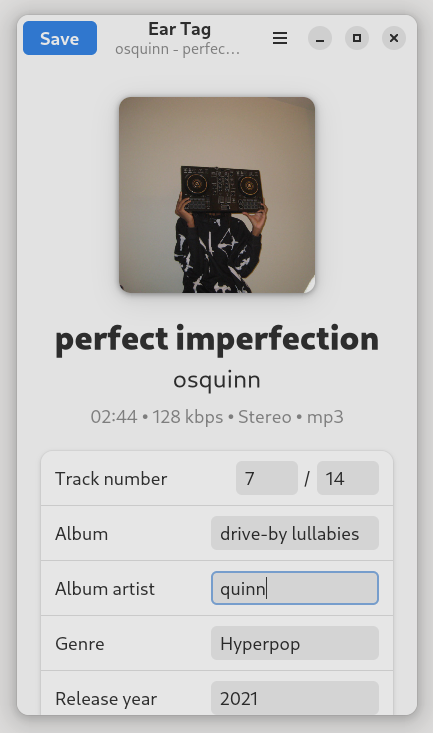Select the Album artist row label
This screenshot has height=733, width=433.
tap(105, 589)
